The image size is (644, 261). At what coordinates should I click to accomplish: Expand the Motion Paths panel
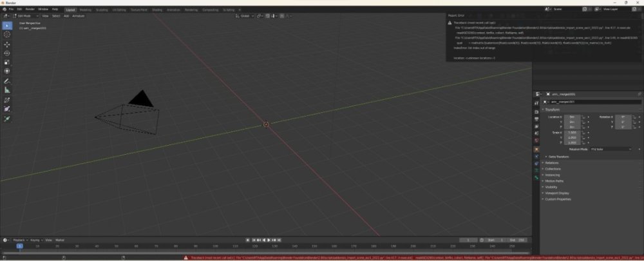tap(553, 181)
